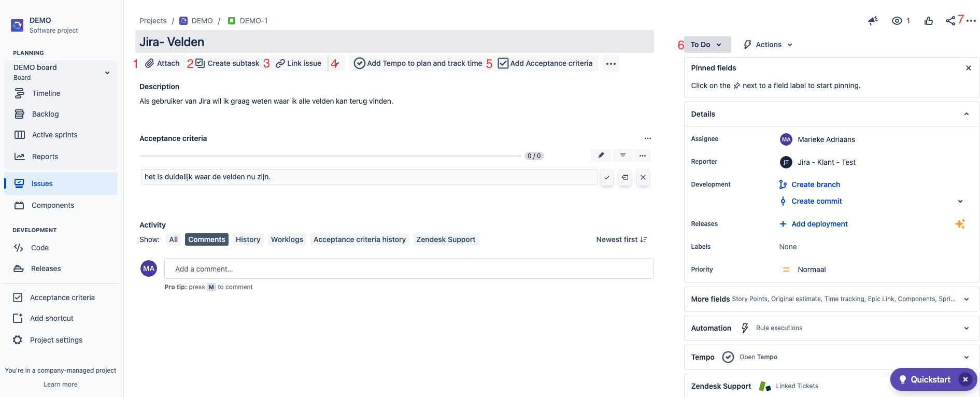
Task: Click Create subtask button
Action: (x=227, y=63)
